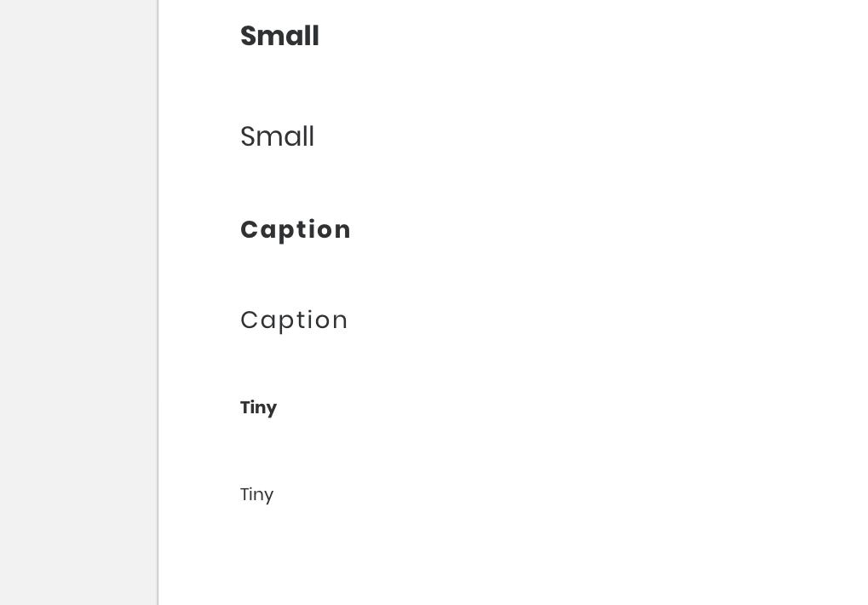Place cursor after final n of light "Caption"
The image size is (868, 605).
pyautogui.click(x=348, y=320)
